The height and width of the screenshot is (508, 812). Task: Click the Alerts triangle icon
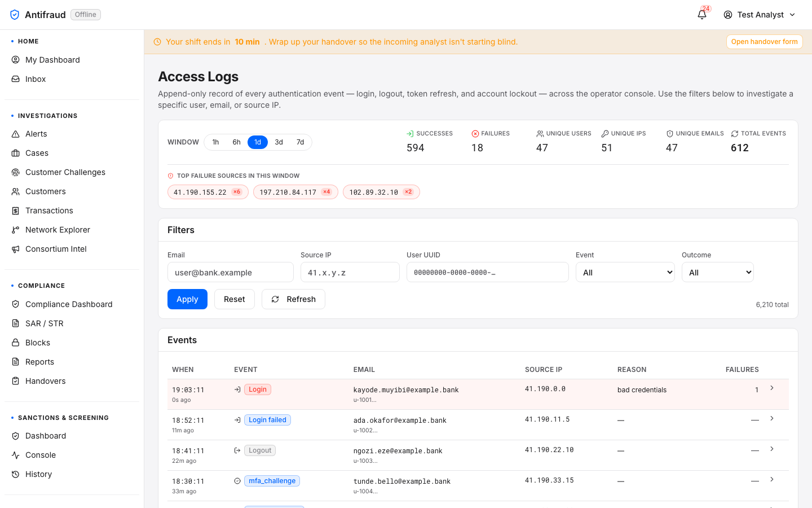coord(16,134)
